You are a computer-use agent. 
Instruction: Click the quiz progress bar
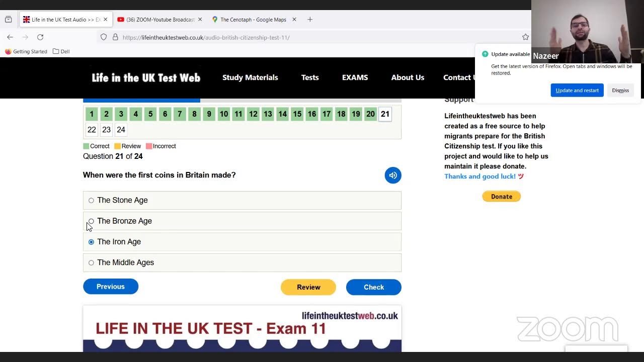[x=242, y=101]
